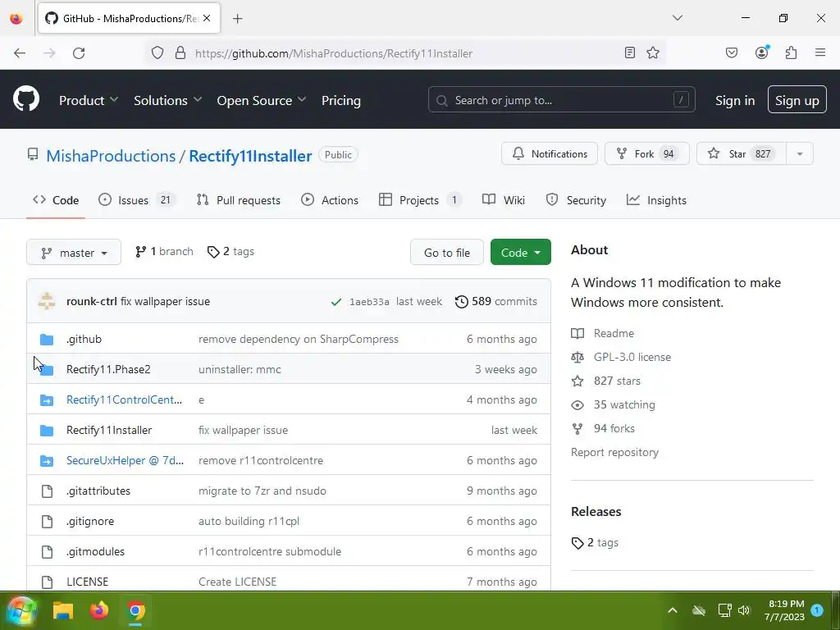Open the MishaProductions owner link
Viewport: 840px width, 630px height.
[x=111, y=156]
